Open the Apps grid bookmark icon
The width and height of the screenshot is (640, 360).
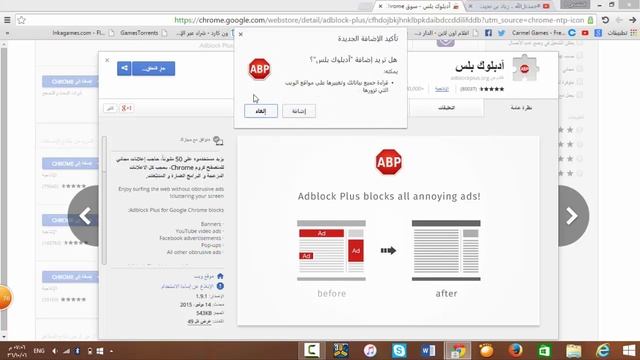(633, 33)
